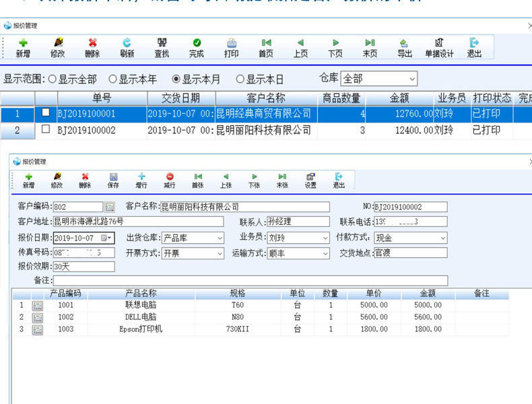532x404 pixels.
Task: Expand the 业务员 dropdown
Action: click(x=325, y=238)
